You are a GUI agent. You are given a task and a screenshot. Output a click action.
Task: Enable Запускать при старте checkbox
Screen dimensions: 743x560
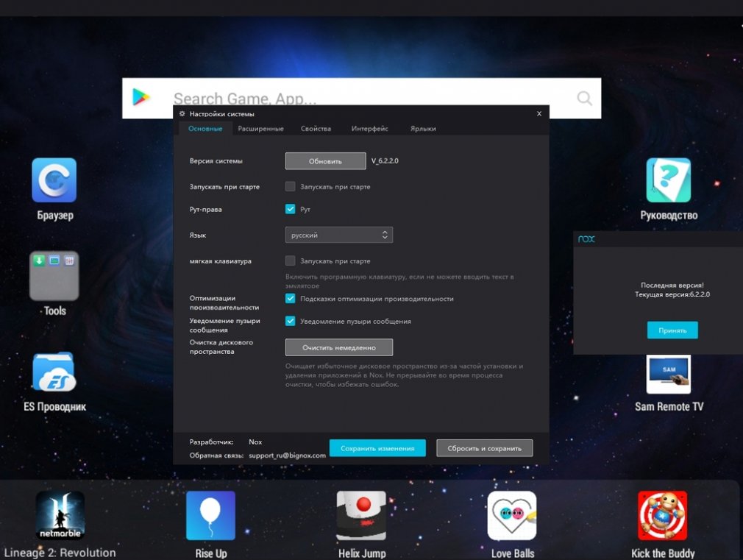(291, 187)
